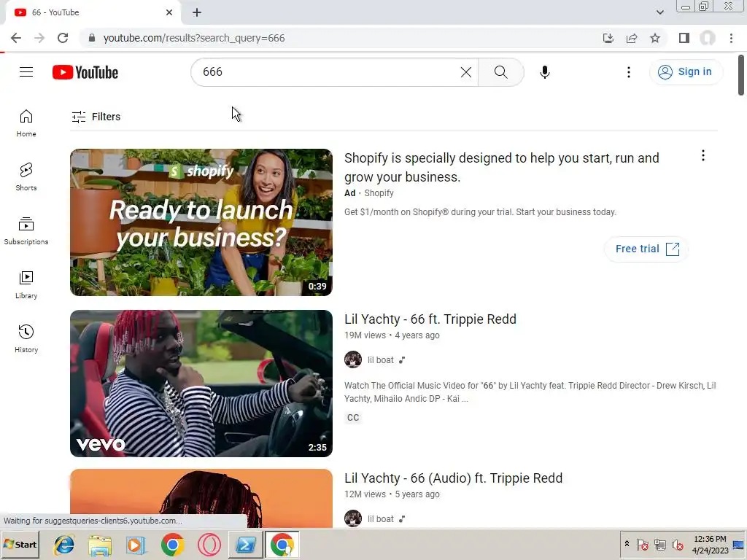The width and height of the screenshot is (747, 560).
Task: Go to Home in the sidebar
Action: 26,123
